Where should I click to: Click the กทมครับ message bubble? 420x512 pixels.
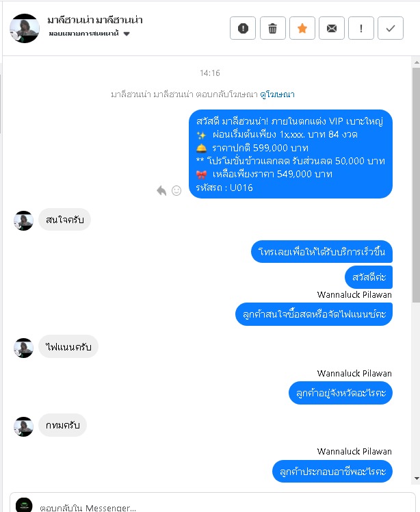coord(63,425)
